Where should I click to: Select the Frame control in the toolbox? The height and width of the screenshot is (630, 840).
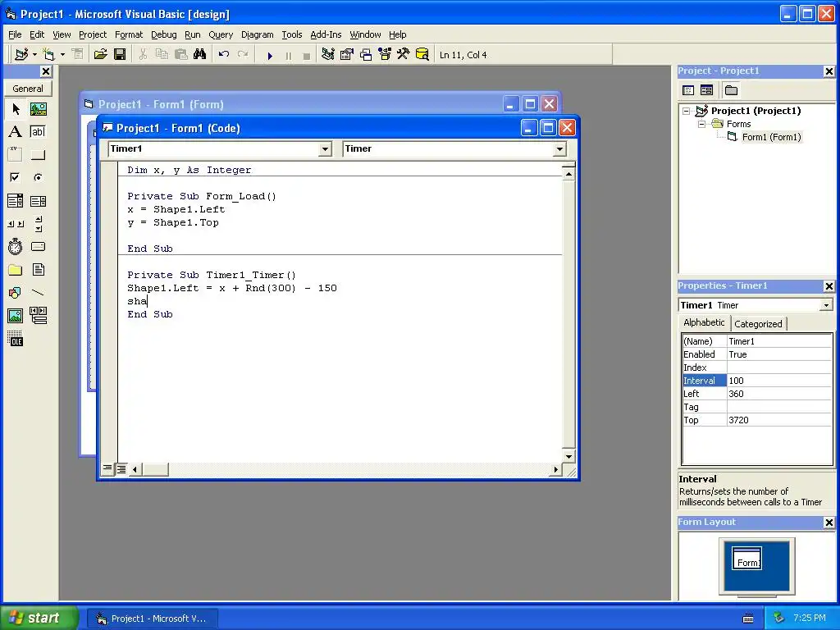click(x=16, y=155)
